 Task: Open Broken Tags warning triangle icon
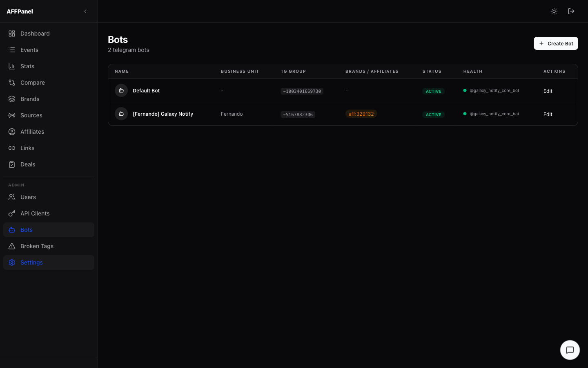tap(12, 246)
